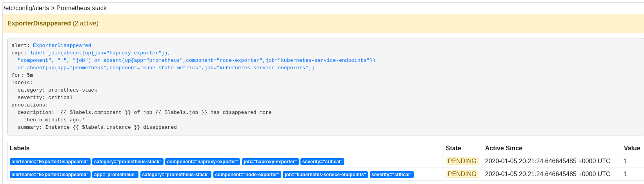Click the PENDING state in second row
The image size is (644, 184).
tap(462, 174)
